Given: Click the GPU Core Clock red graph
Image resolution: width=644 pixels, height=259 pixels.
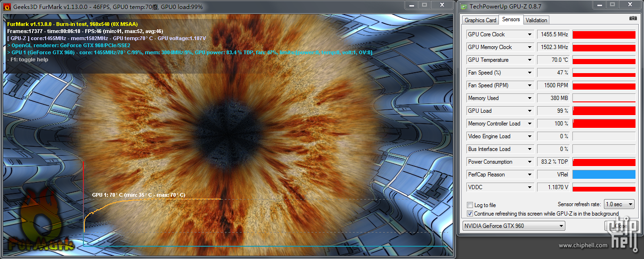Looking at the screenshot, I should pos(604,34).
